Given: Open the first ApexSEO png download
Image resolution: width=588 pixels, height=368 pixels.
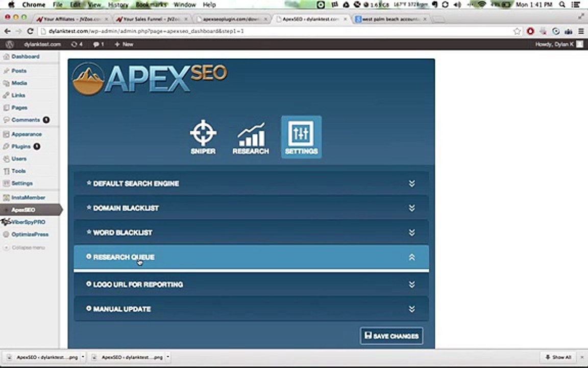Looking at the screenshot, I should tap(43, 357).
